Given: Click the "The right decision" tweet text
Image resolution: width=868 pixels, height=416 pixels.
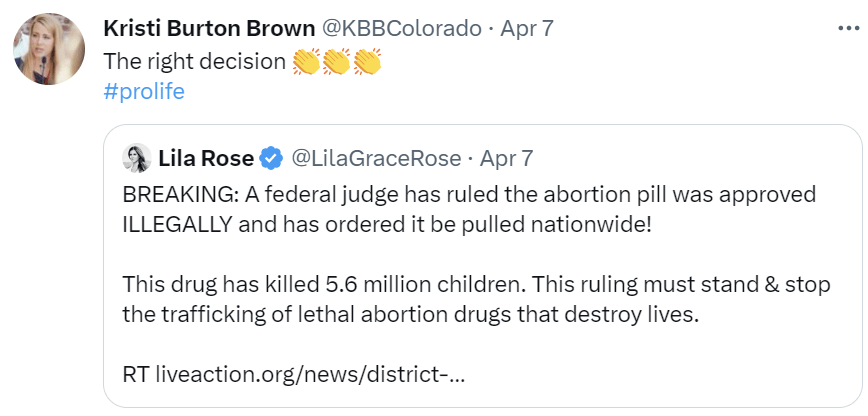Looking at the screenshot, I should (195, 61).
